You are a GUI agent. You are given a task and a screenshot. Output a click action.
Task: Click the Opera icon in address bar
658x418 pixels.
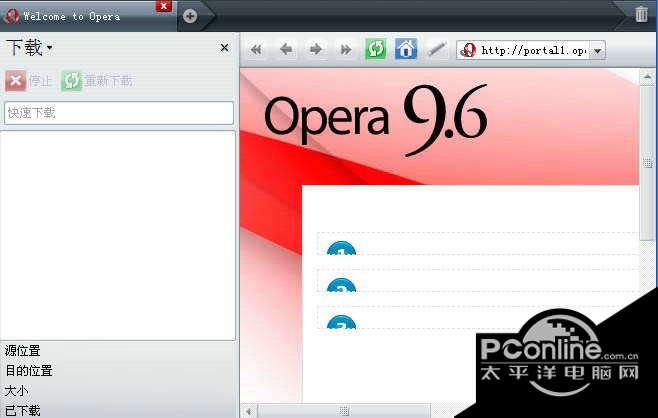468,50
